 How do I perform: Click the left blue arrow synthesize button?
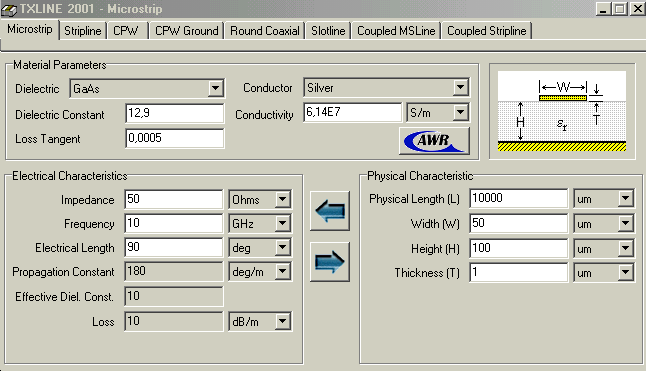click(x=330, y=211)
